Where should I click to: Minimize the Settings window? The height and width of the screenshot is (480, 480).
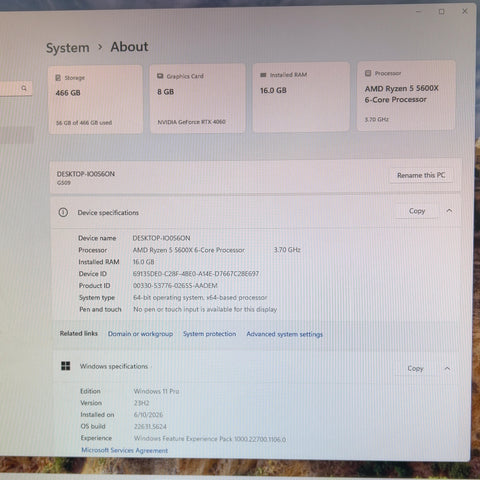tap(419, 12)
